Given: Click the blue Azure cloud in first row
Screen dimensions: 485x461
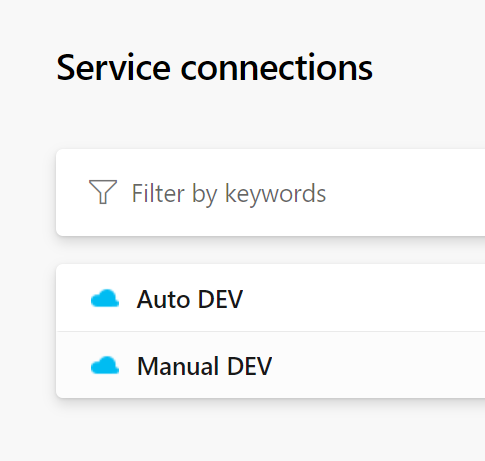Looking at the screenshot, I should tap(105, 298).
